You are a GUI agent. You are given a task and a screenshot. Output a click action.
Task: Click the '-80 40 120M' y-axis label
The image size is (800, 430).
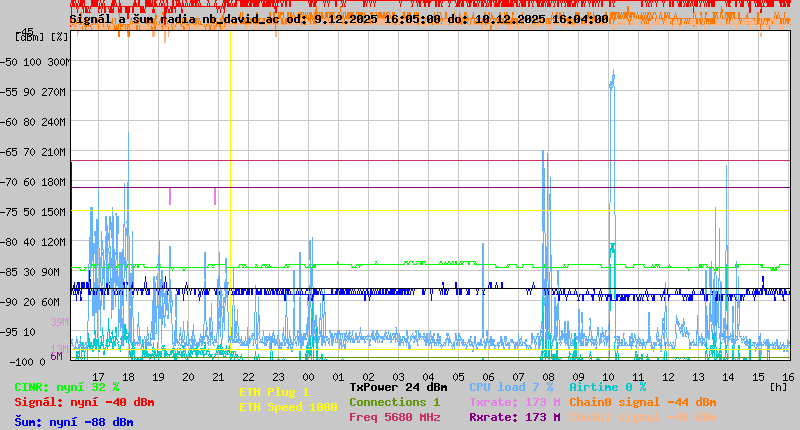click(35, 242)
